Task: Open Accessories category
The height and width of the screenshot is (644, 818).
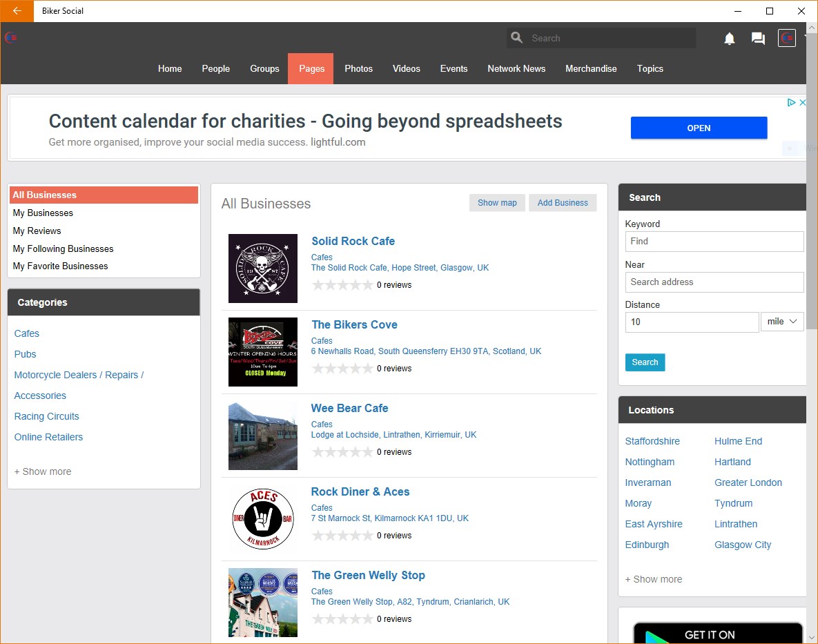Action: point(40,396)
